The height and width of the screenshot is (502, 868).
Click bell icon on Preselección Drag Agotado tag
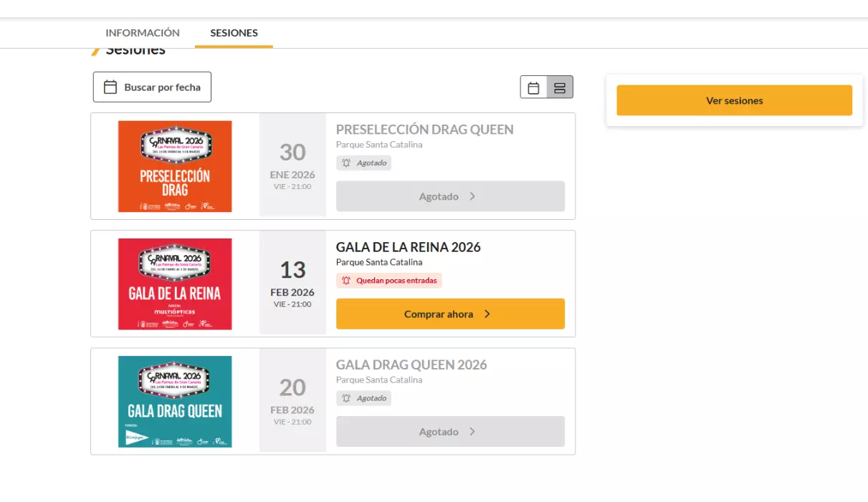[346, 163]
